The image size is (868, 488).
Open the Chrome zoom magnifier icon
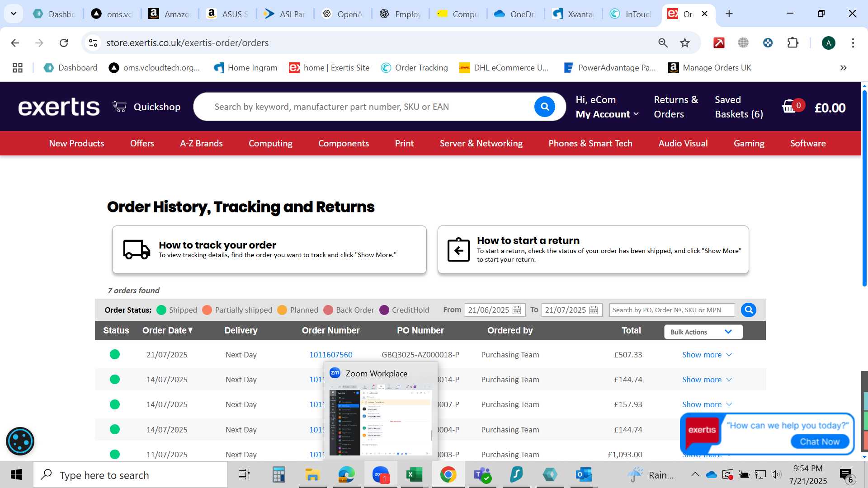coord(663,43)
